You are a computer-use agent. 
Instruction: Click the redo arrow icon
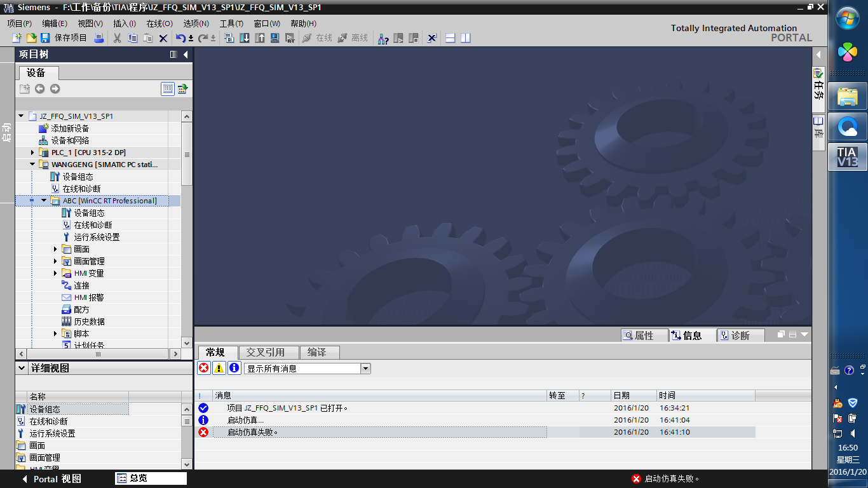[203, 38]
